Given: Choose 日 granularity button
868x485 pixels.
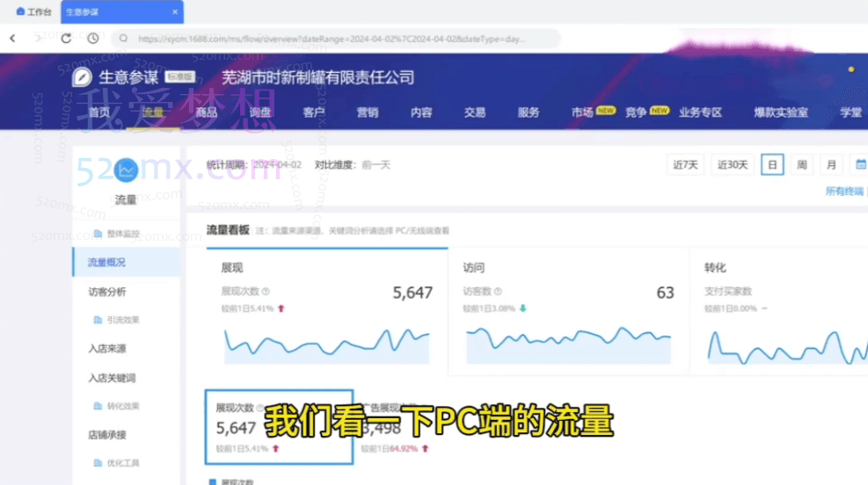Looking at the screenshot, I should coord(772,165).
